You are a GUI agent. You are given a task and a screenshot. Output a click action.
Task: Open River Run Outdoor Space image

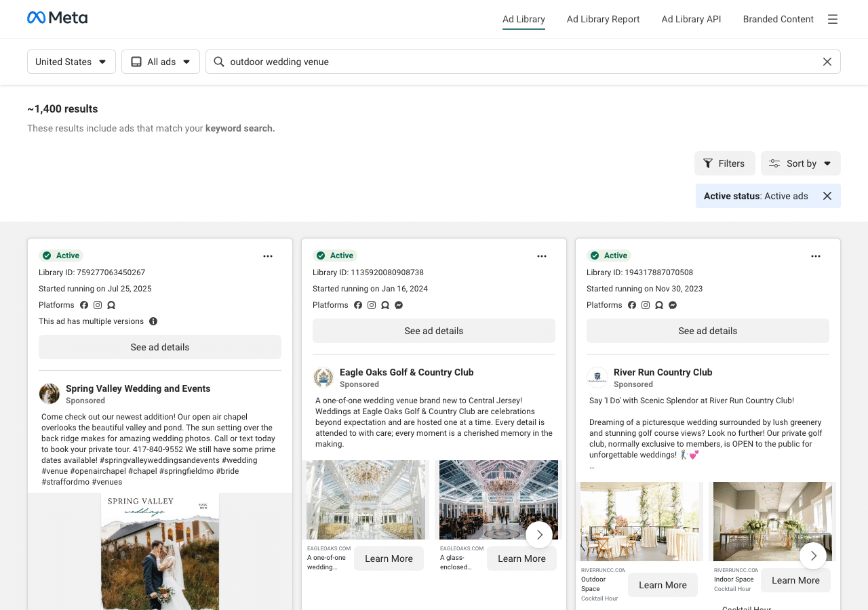pyautogui.click(x=640, y=521)
